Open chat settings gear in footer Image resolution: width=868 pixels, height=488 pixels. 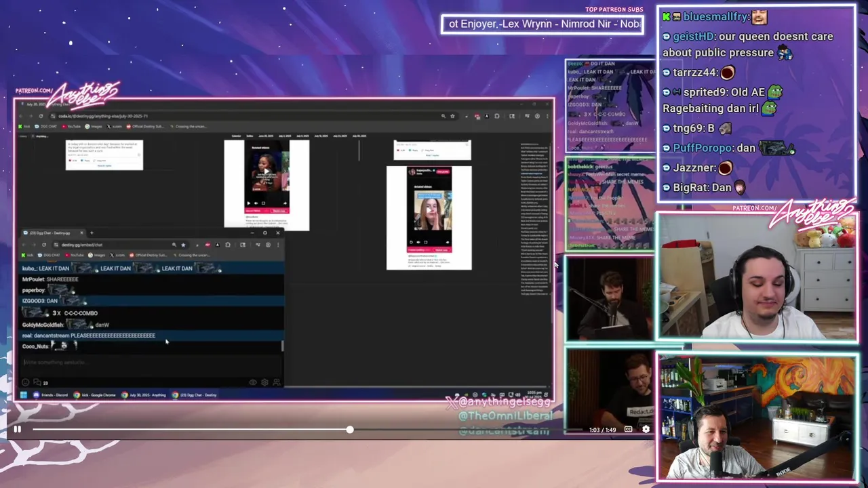click(264, 383)
